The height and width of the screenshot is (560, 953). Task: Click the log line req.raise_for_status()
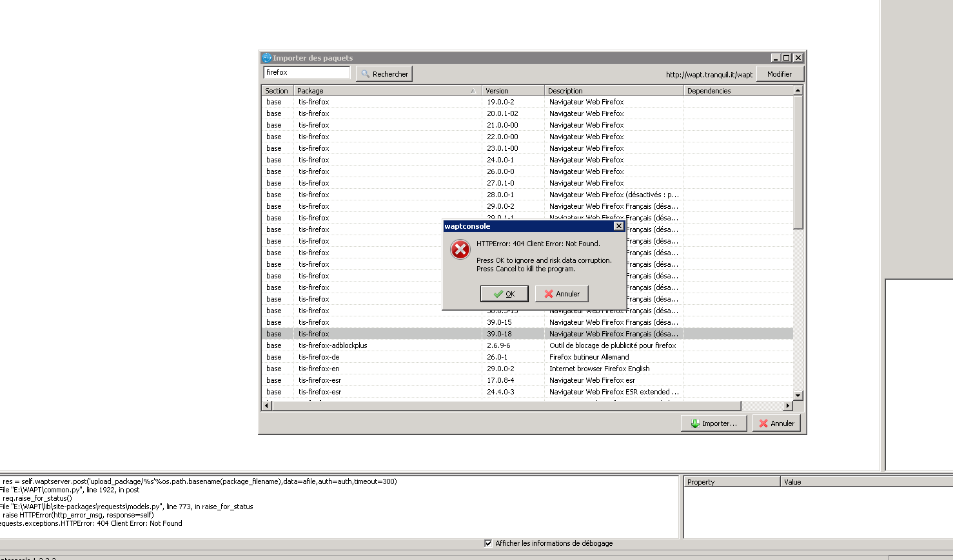tap(37, 498)
